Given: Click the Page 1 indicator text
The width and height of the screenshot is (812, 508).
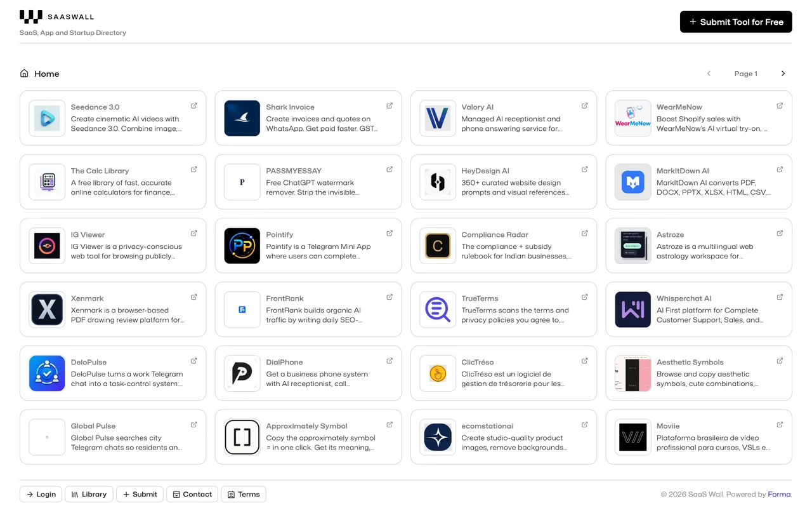Looking at the screenshot, I should click(746, 74).
